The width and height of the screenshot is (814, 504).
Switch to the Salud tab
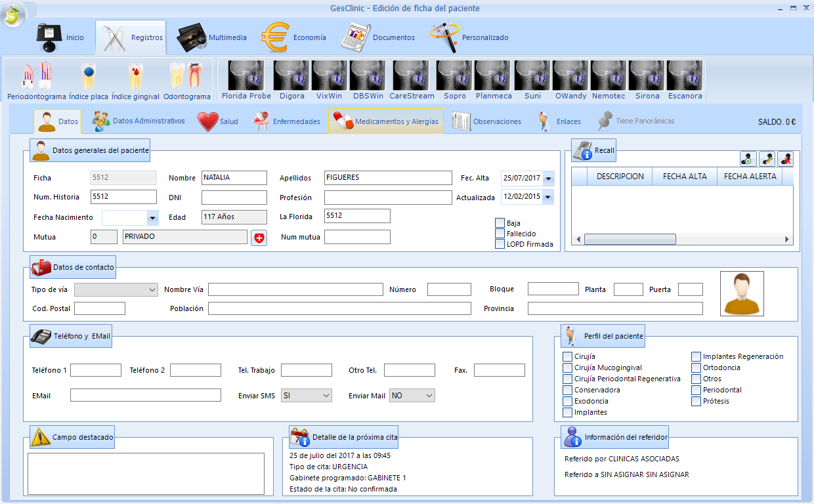click(x=218, y=121)
